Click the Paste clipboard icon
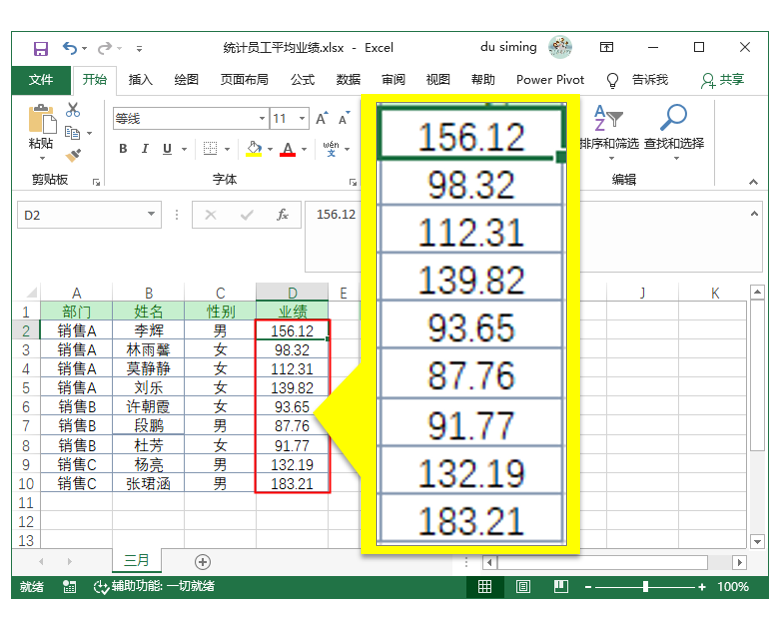780x642 pixels. (42, 120)
